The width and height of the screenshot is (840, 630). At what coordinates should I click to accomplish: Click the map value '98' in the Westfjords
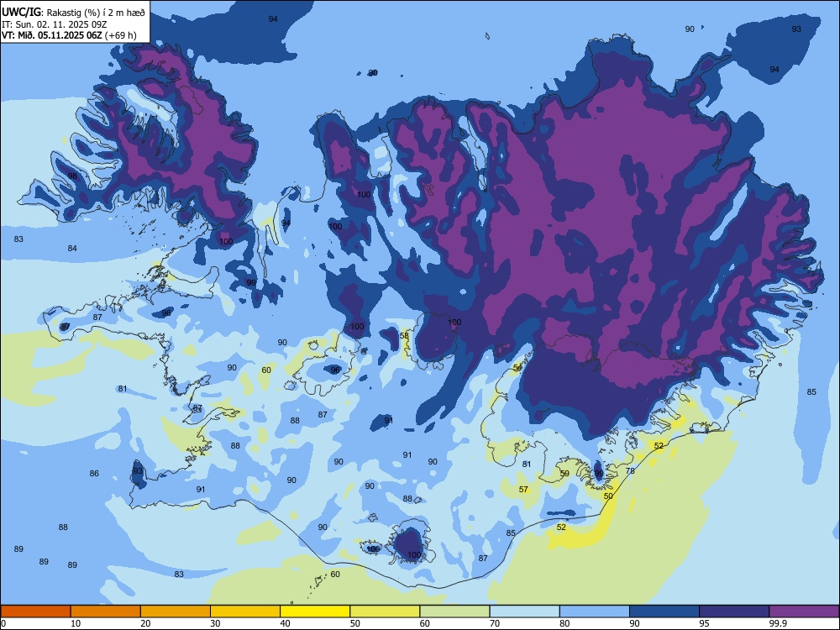coord(72,176)
